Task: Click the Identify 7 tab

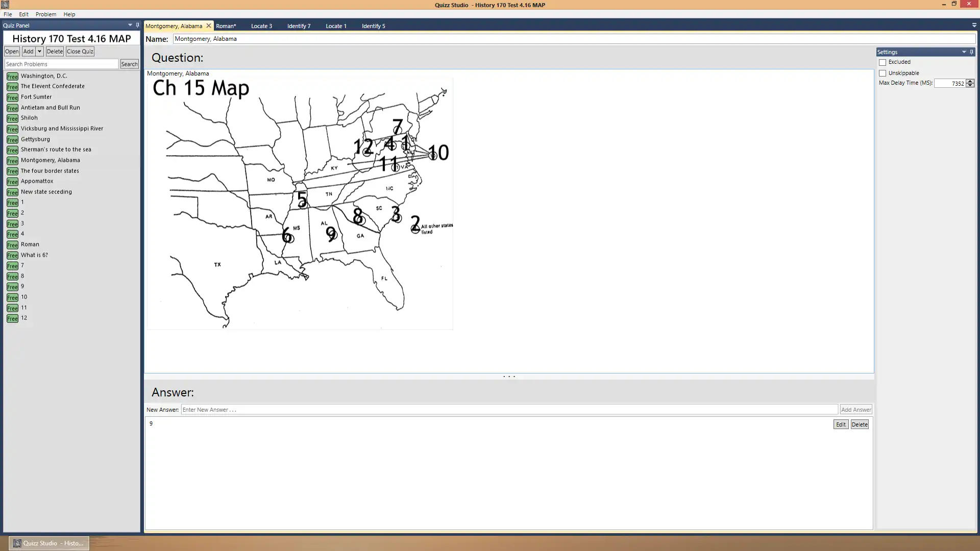Action: tap(299, 26)
